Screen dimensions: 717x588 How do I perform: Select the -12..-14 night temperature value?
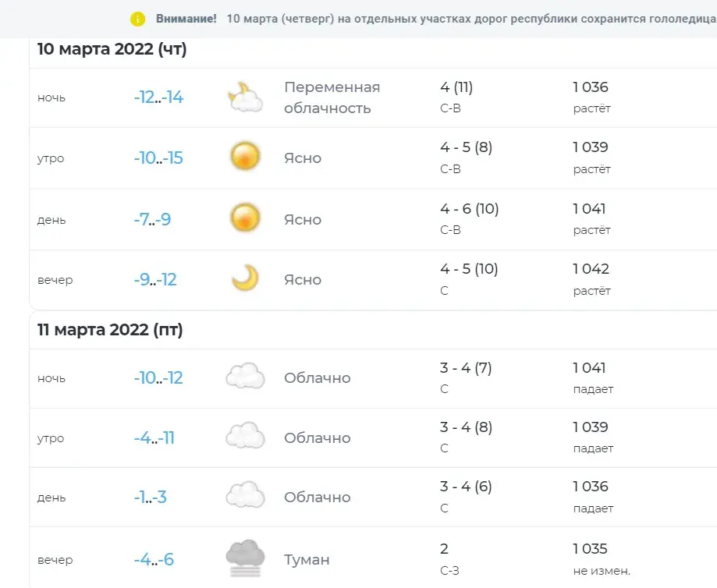tap(158, 97)
